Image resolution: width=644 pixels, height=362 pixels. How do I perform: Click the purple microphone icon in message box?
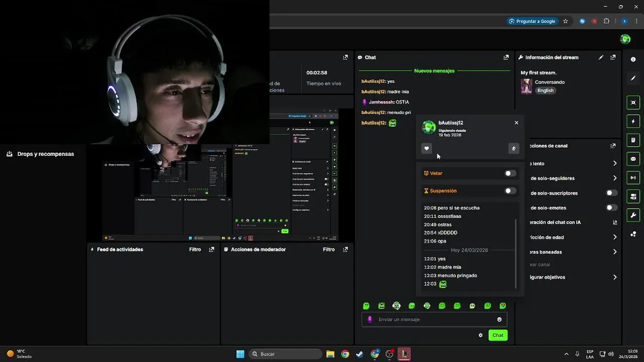[370, 319]
